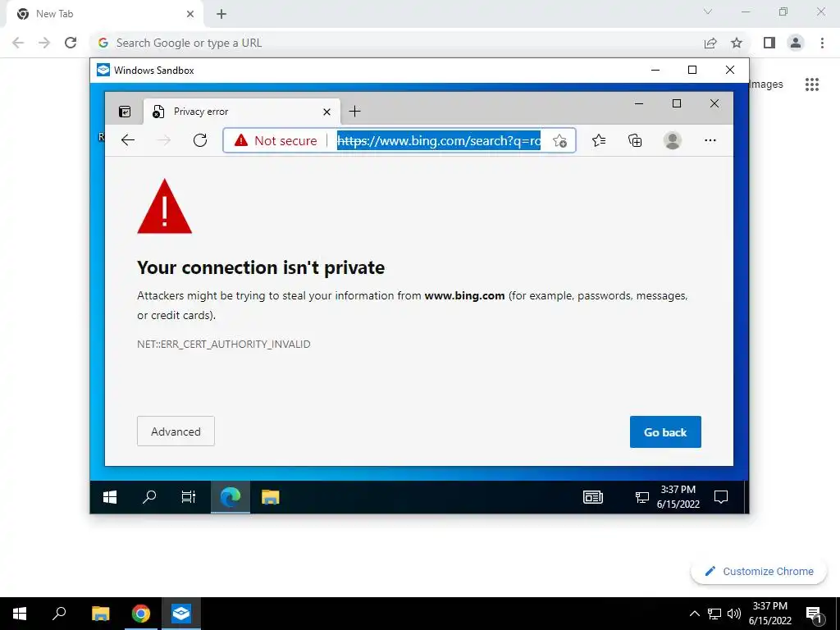Image resolution: width=840 pixels, height=630 pixels.
Task: Open a new tab in Chrome
Action: click(221, 14)
